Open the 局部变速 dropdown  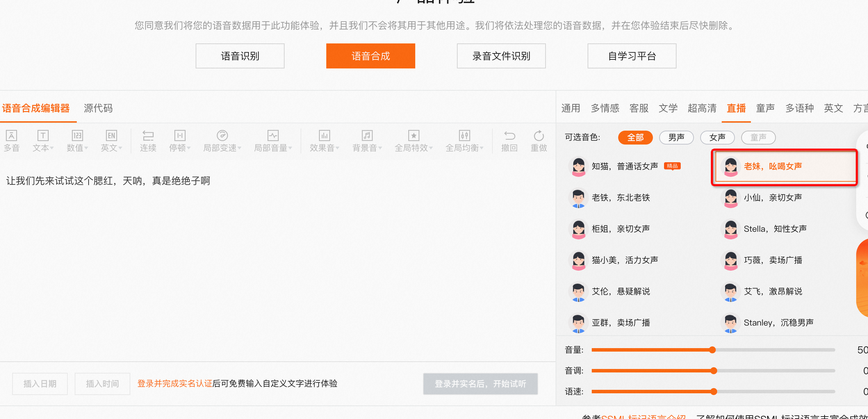(x=222, y=141)
